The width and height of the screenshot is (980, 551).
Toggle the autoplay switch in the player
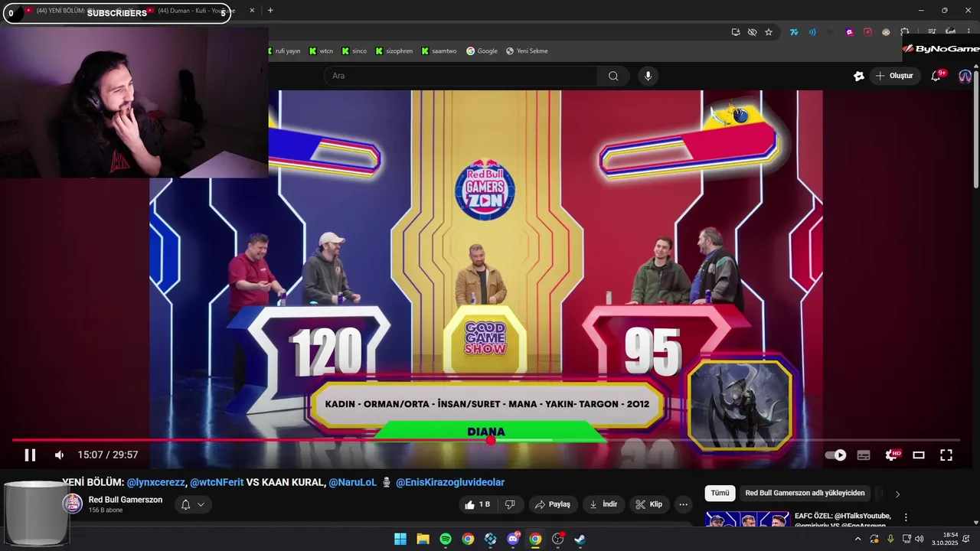835,455
